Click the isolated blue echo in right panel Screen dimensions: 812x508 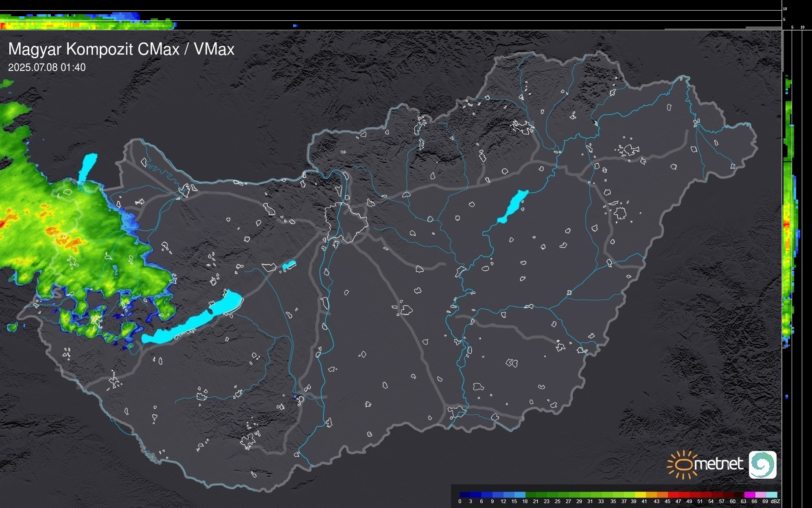(787, 396)
